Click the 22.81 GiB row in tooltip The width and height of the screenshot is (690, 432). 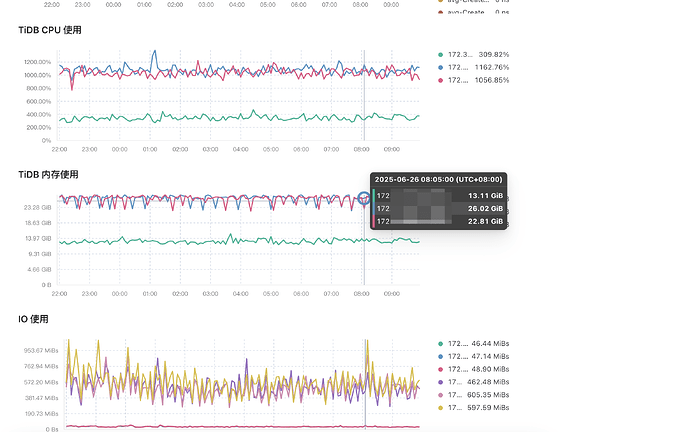pos(440,220)
